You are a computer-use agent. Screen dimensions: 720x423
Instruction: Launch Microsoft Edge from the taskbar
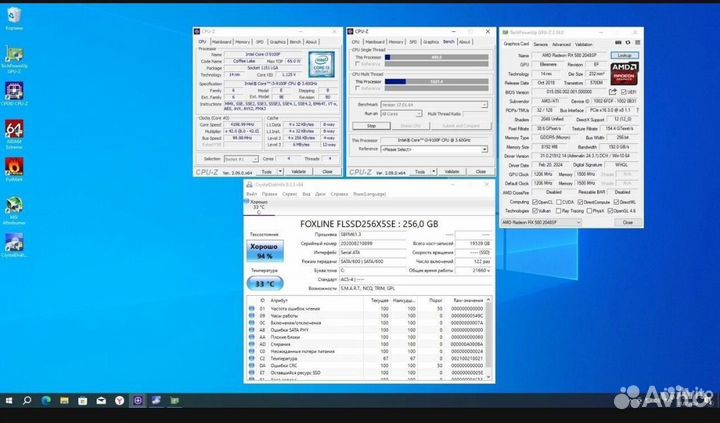[x=46, y=400]
